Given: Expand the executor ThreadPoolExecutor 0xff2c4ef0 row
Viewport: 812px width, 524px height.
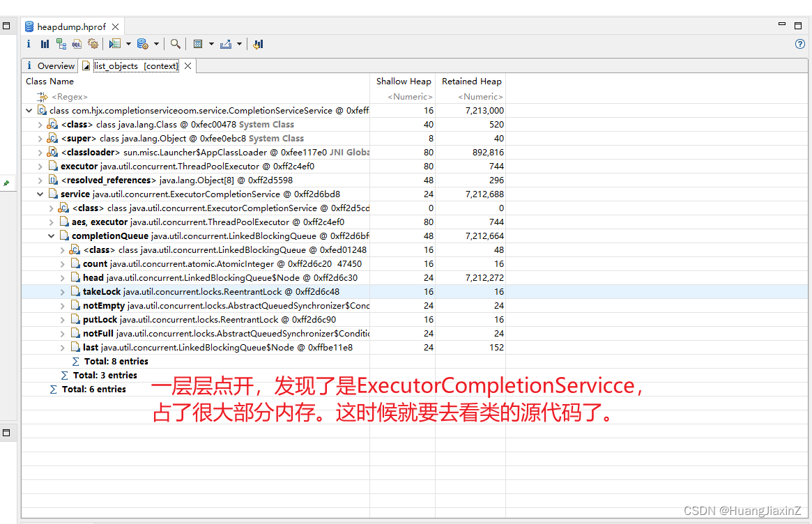Looking at the screenshot, I should pos(40,167).
